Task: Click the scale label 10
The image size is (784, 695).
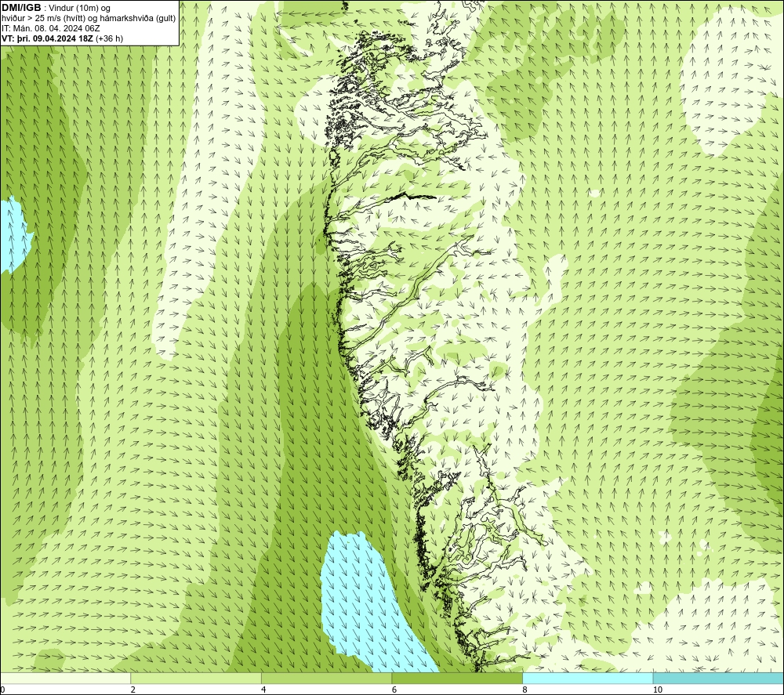Action: [658, 690]
